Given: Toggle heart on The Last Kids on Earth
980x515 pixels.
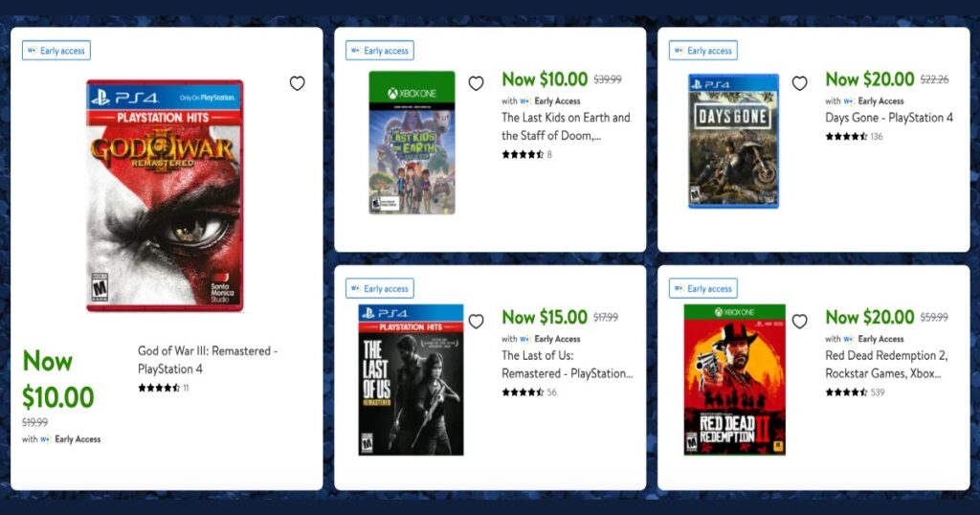Looking at the screenshot, I should pos(476,83).
